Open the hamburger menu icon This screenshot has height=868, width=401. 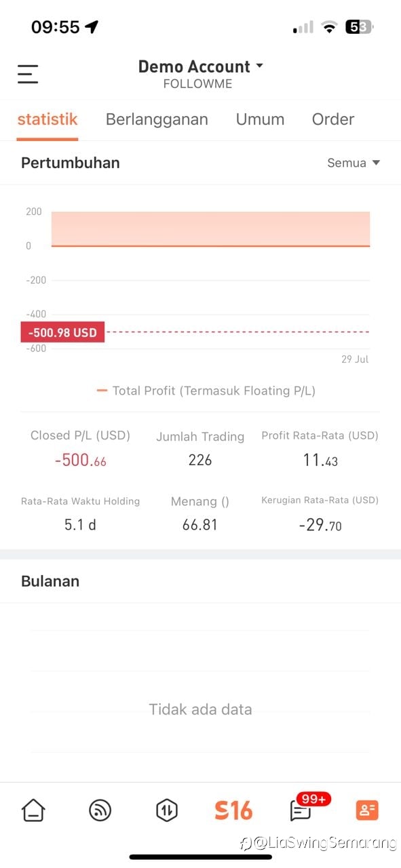(x=28, y=74)
